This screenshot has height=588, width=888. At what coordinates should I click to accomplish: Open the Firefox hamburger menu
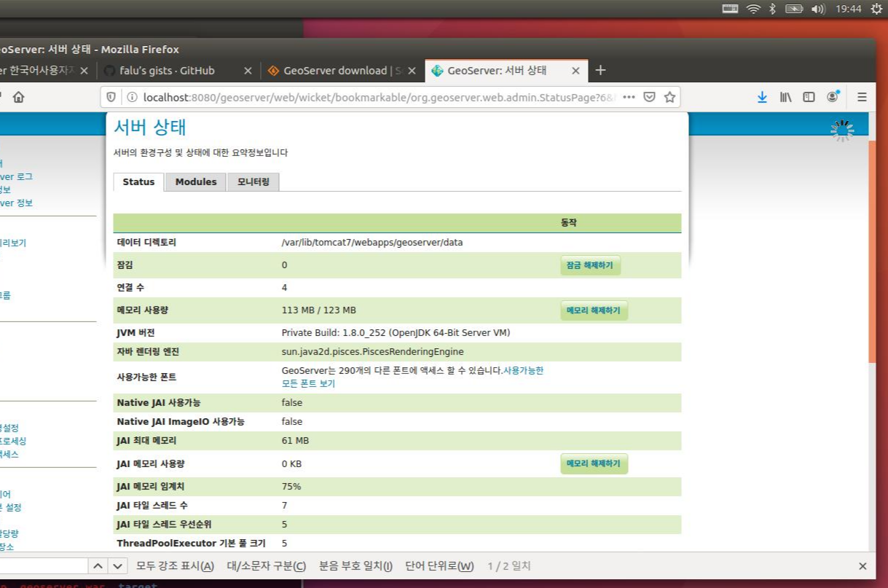pos(862,97)
